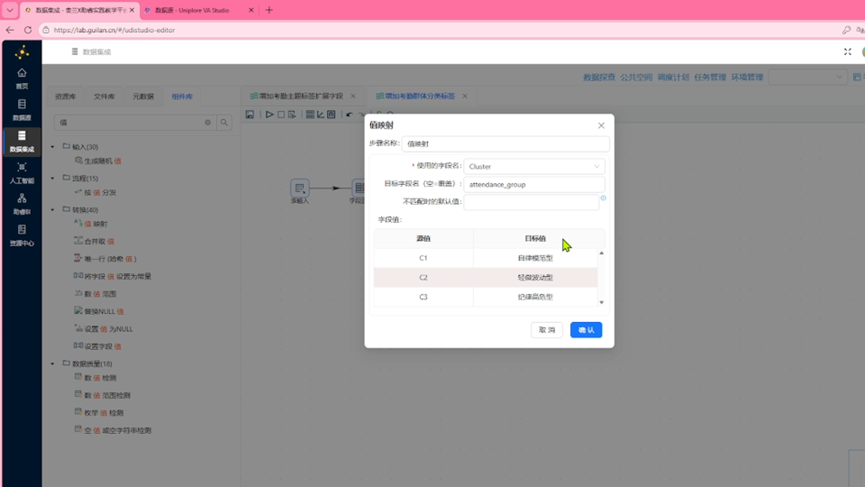Switch to 元数据 tab
This screenshot has width=865, height=487.
coord(143,97)
